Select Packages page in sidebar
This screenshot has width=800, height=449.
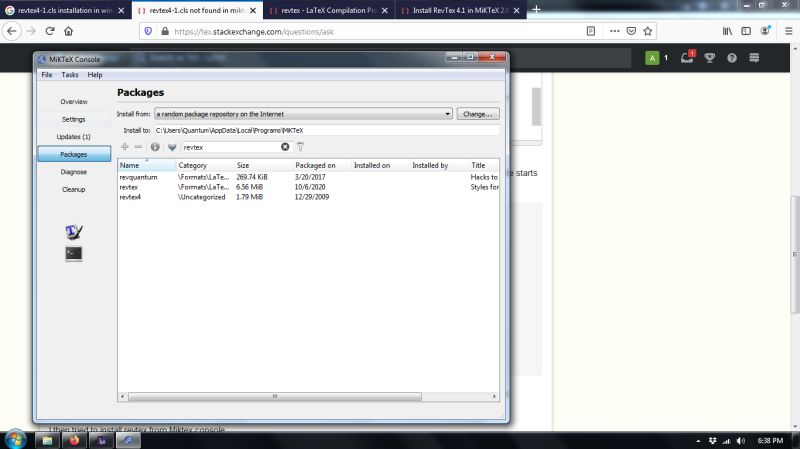click(x=74, y=154)
